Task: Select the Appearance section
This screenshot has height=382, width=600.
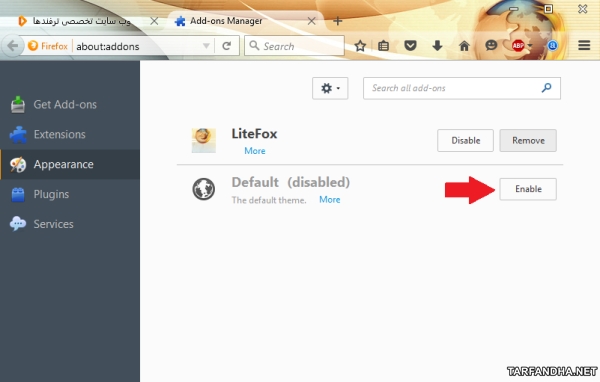Action: coord(70,164)
